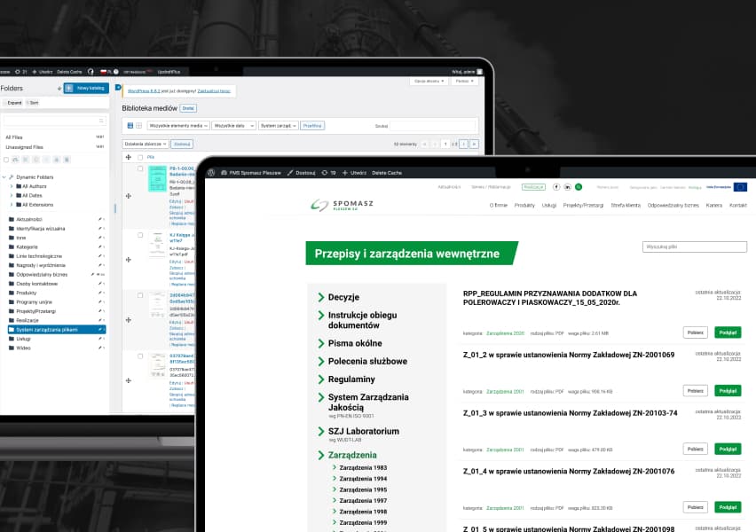This screenshot has width=756, height=532.
Task: Open Spomasz LinkedIn via its header icon
Action: click(x=568, y=187)
